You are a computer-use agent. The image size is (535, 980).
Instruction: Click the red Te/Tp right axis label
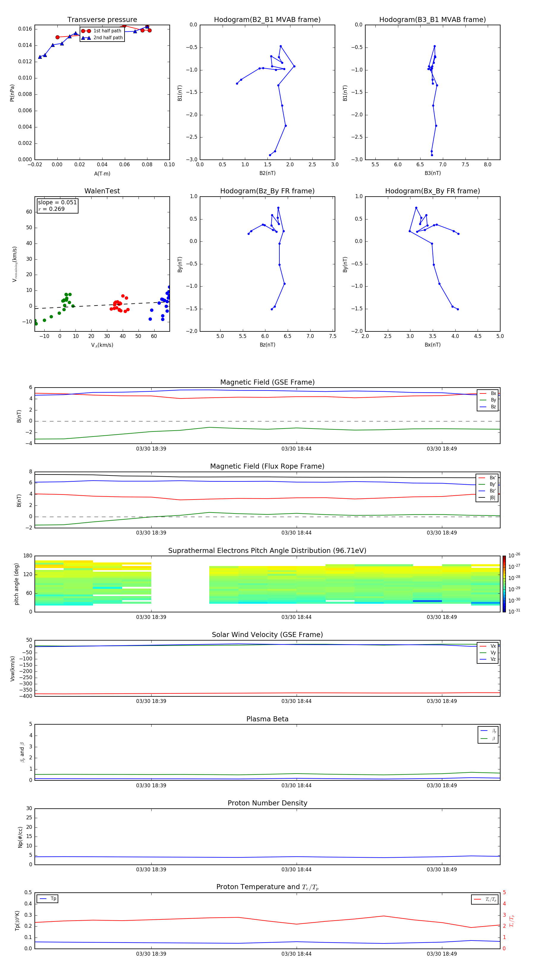512,921
